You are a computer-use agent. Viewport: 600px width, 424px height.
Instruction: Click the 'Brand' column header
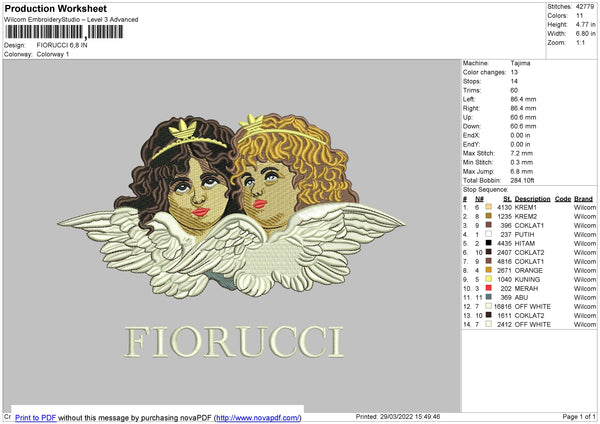583,199
